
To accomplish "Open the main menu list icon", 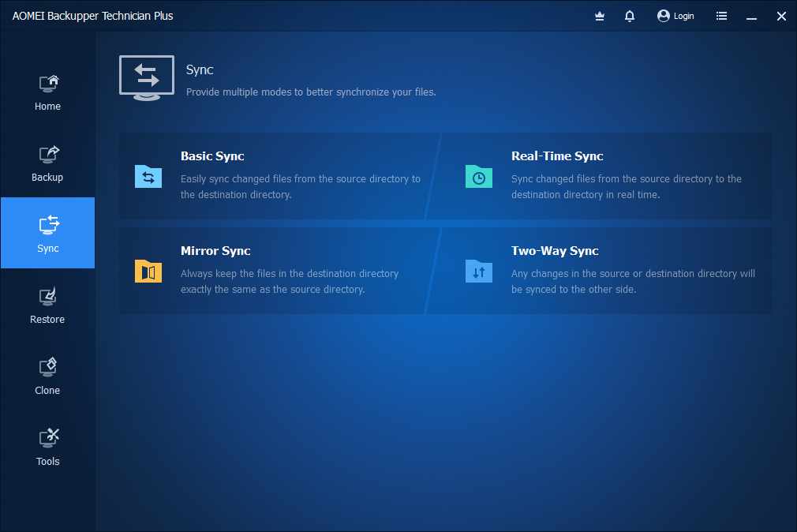I will (721, 16).
